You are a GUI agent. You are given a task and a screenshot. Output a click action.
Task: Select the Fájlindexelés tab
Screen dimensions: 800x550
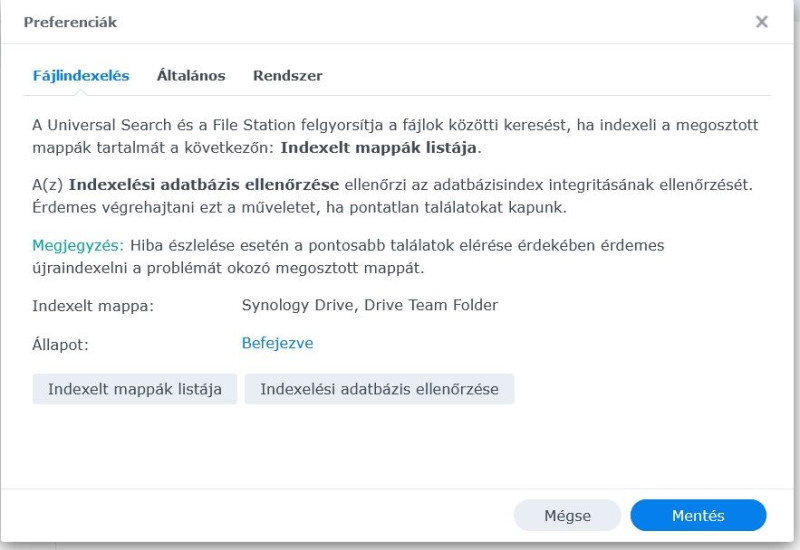pos(81,76)
